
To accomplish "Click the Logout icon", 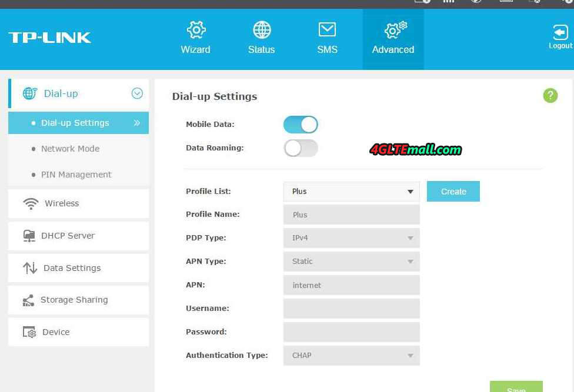I will click(560, 33).
